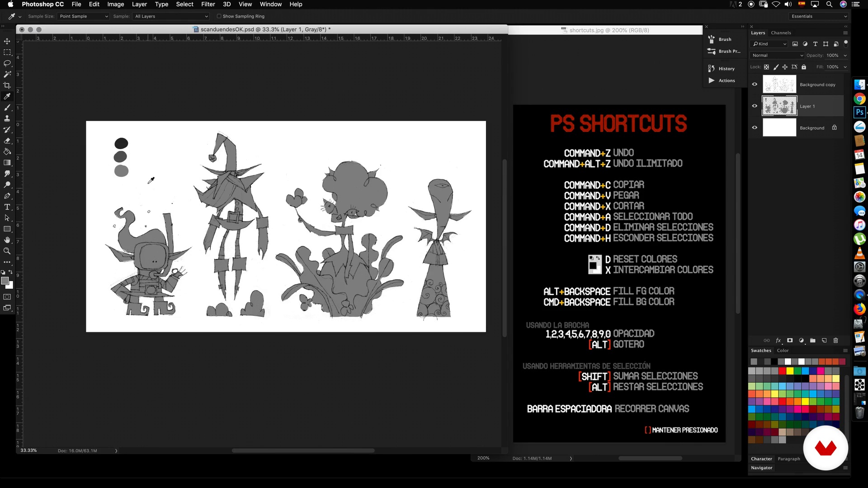Click the delete layer trash icon
This screenshot has height=488, width=868.
(835, 340)
